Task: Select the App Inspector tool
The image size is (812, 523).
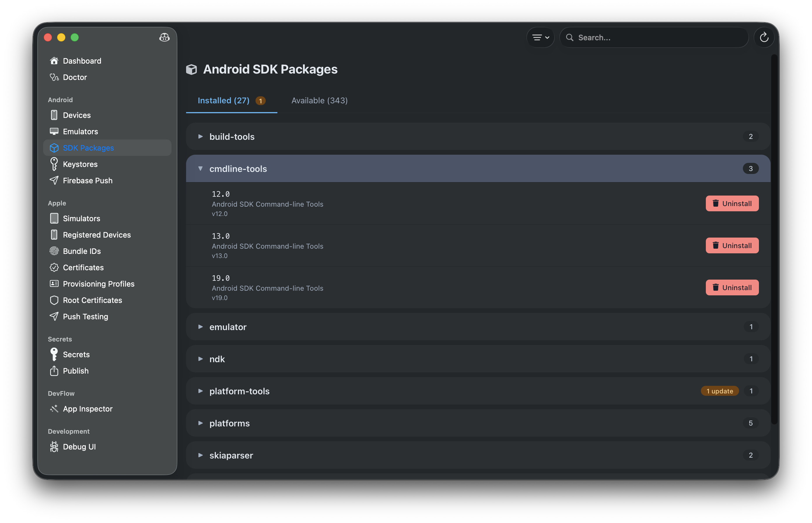Action: (87, 409)
